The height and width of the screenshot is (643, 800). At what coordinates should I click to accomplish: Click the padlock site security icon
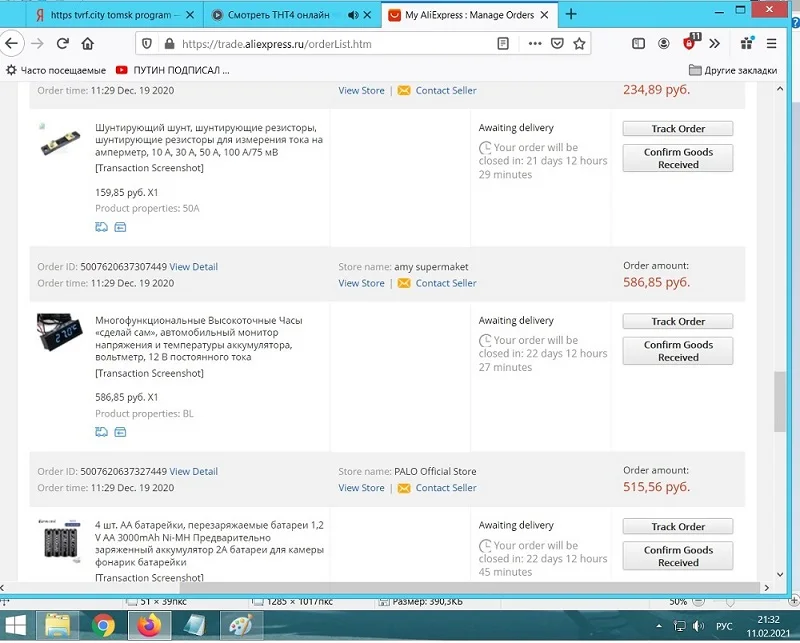[x=169, y=44]
